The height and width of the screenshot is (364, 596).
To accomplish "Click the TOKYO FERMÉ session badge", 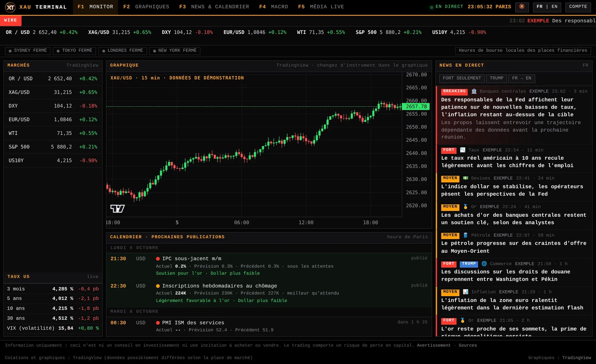I will tap(74, 51).
